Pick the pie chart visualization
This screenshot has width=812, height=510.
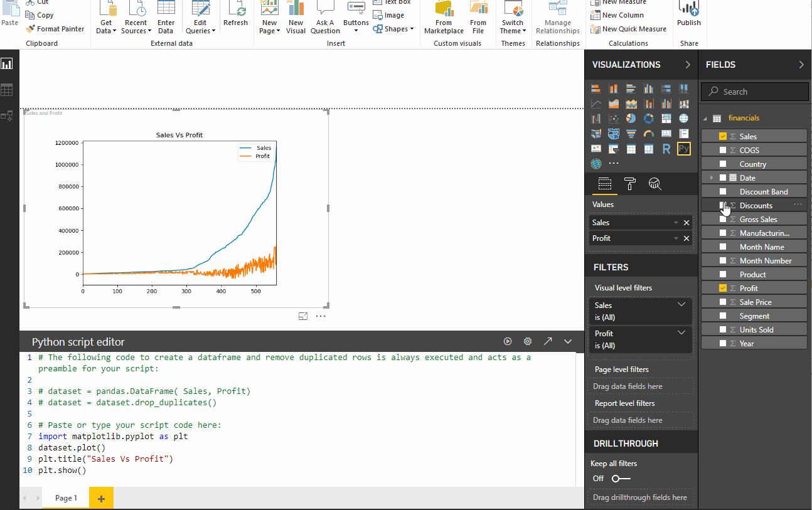pyautogui.click(x=631, y=119)
